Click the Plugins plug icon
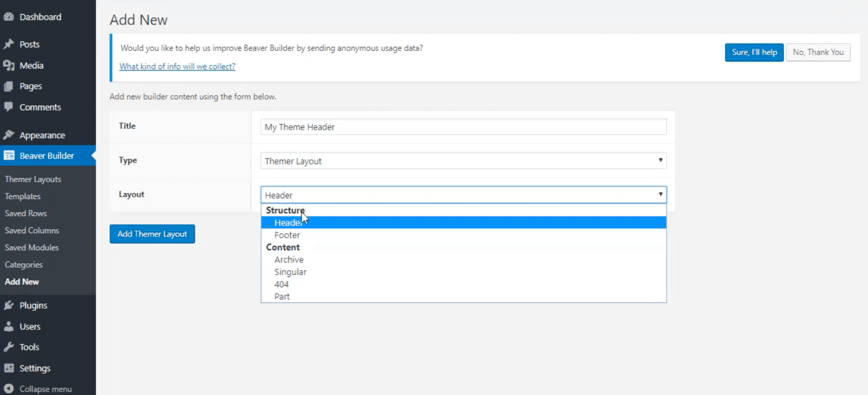The image size is (868, 395). tap(9, 305)
